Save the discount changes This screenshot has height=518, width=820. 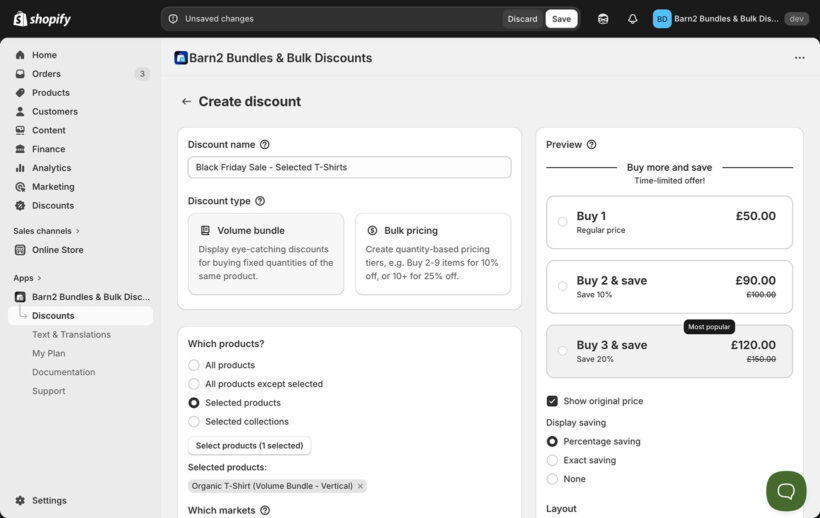(x=561, y=19)
